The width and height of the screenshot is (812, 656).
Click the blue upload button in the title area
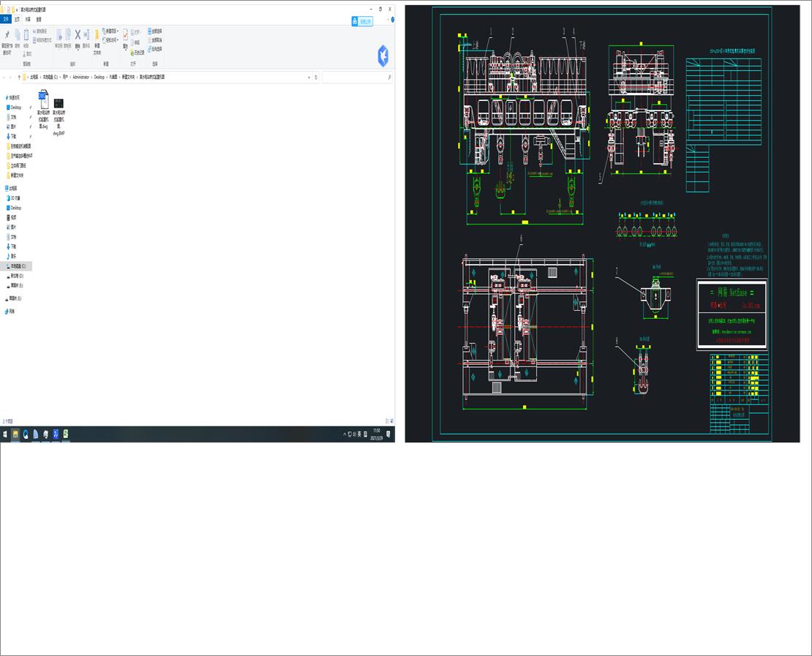(x=362, y=21)
